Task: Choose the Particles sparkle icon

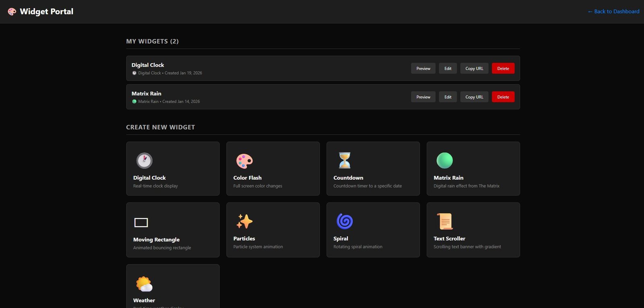Action: pyautogui.click(x=244, y=221)
